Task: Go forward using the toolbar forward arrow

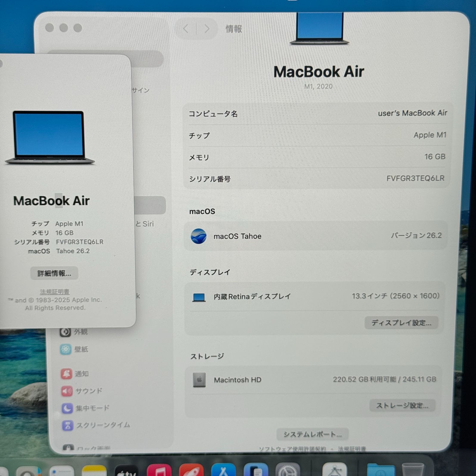Action: (x=207, y=29)
